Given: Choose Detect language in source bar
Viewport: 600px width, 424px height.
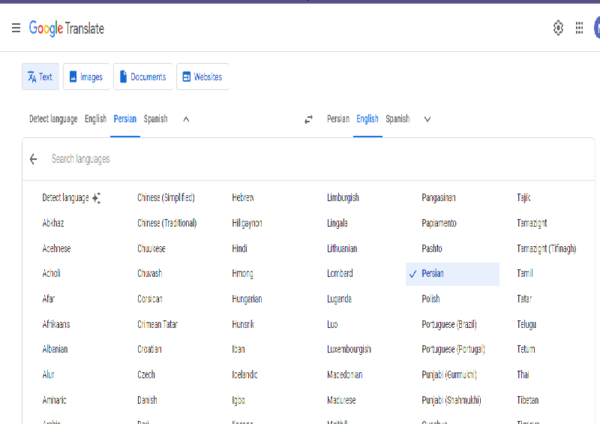Looking at the screenshot, I should (54, 119).
